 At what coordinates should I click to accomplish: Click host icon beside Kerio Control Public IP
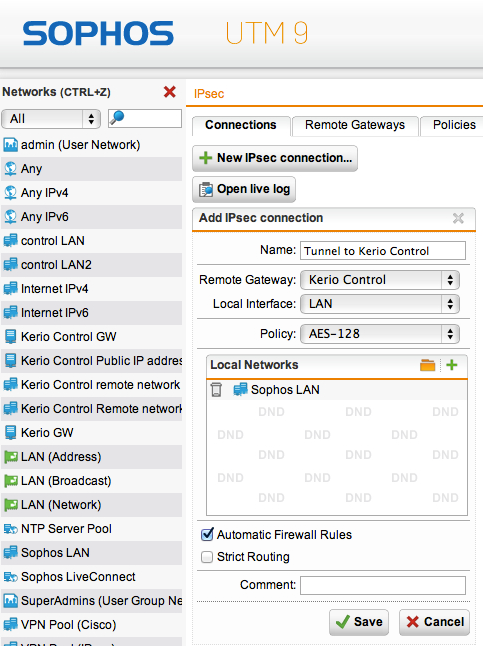(10, 360)
